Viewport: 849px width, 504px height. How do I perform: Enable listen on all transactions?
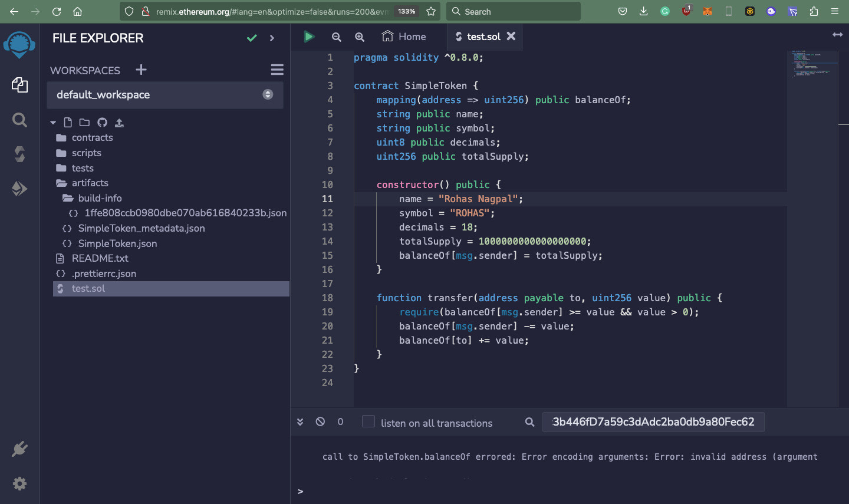click(368, 422)
